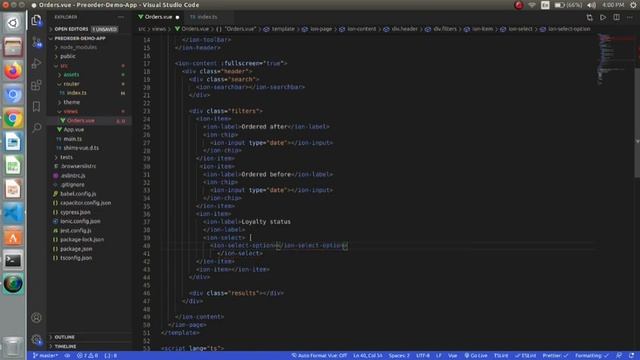The height and width of the screenshot is (360, 640).
Task: Click Go Live in status bar
Action: click(x=476, y=356)
